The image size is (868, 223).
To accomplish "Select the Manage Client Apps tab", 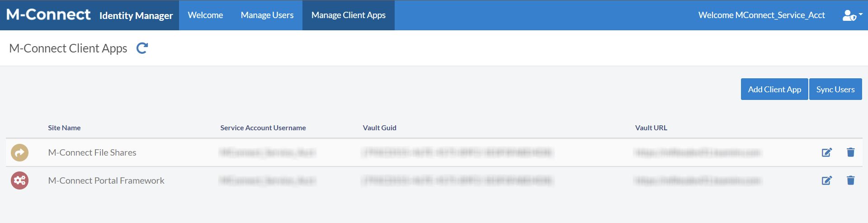I will click(x=349, y=15).
